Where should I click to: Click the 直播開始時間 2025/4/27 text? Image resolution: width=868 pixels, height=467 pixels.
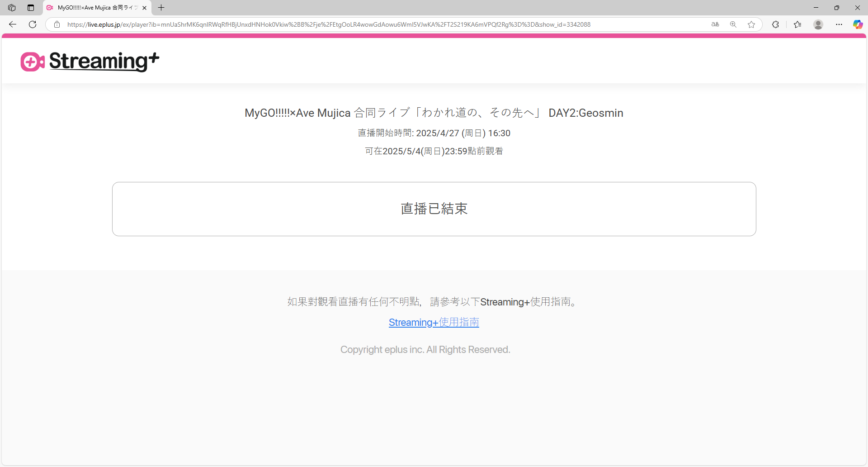(434, 133)
